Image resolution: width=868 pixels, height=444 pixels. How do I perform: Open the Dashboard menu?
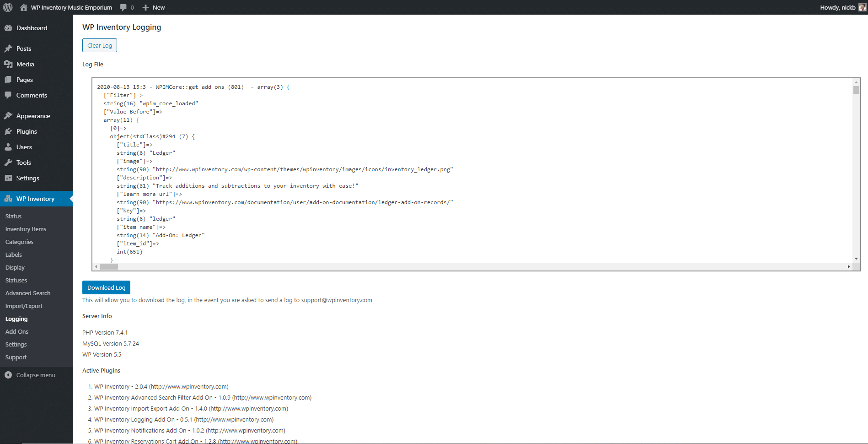(37, 28)
